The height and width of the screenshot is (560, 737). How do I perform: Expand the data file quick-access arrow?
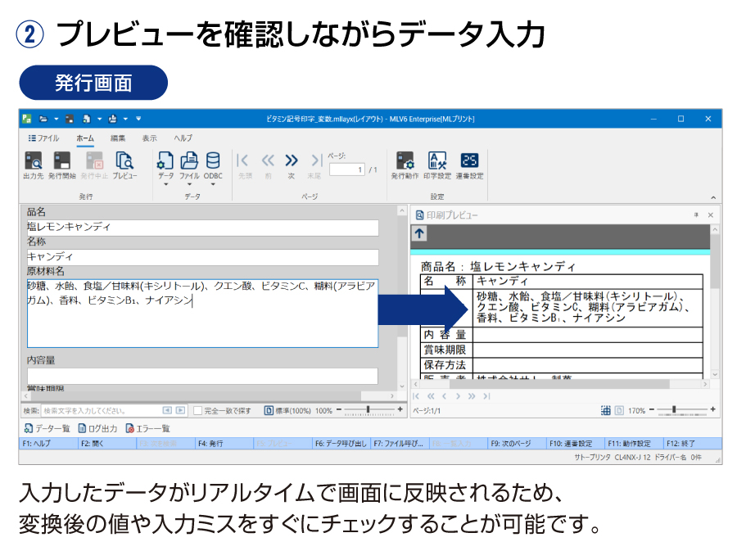coord(99,119)
